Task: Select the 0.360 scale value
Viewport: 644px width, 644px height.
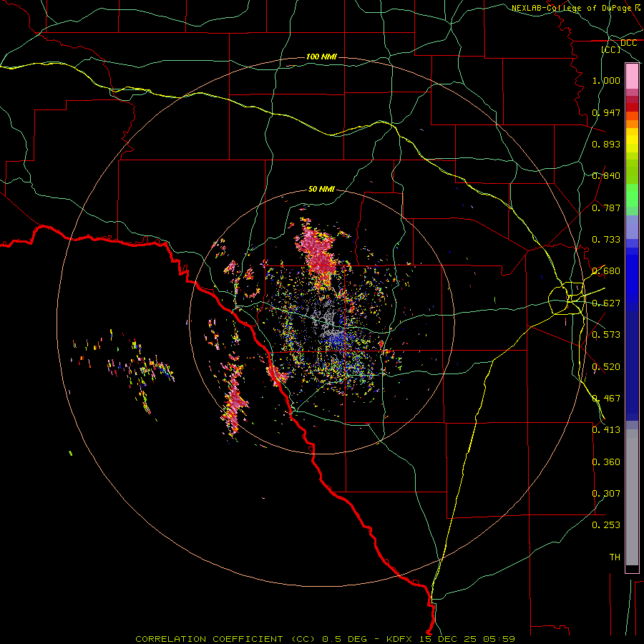Action: (606, 462)
